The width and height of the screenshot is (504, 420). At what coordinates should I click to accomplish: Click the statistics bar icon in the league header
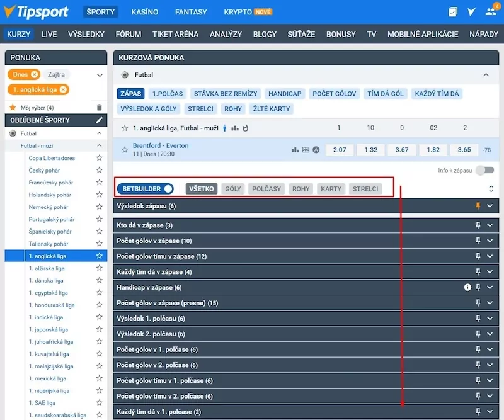click(235, 128)
